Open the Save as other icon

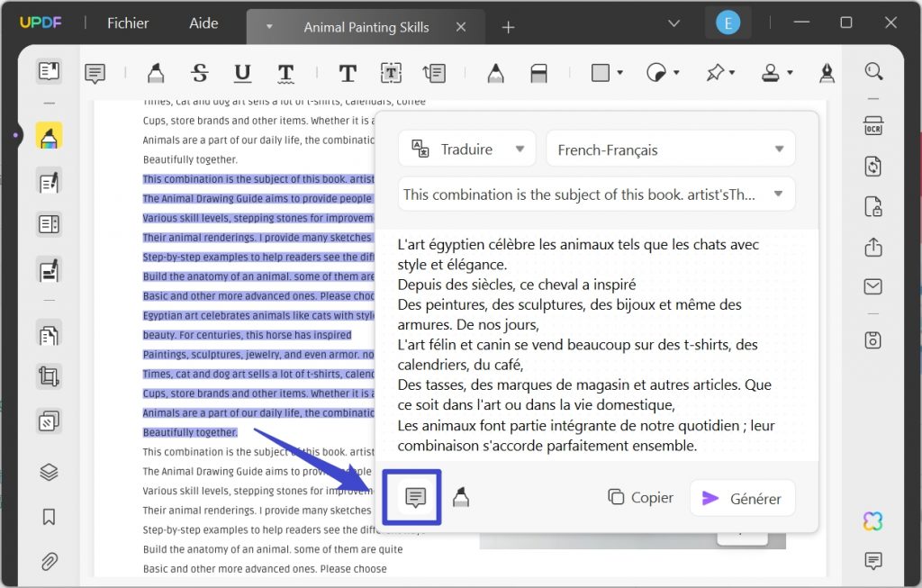click(x=873, y=339)
